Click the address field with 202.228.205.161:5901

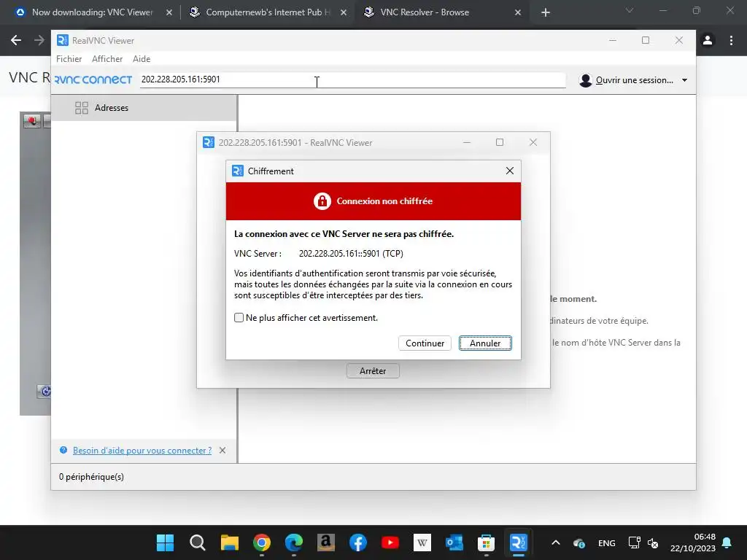352,79
